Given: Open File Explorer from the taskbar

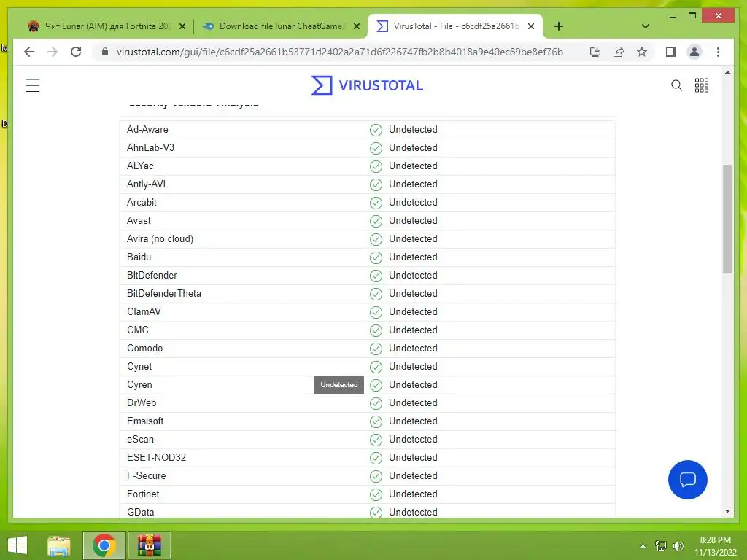Looking at the screenshot, I should (x=59, y=545).
